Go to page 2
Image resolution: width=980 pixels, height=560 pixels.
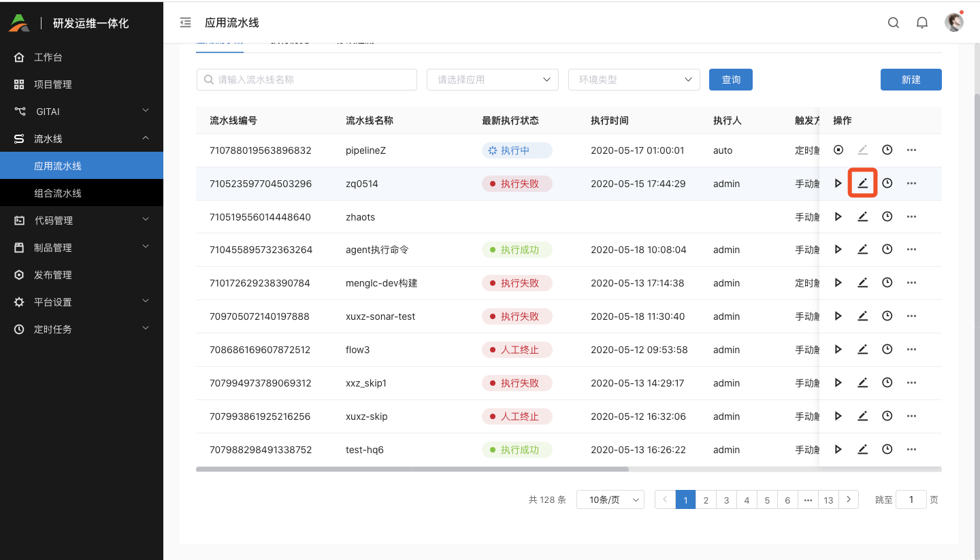pyautogui.click(x=706, y=500)
